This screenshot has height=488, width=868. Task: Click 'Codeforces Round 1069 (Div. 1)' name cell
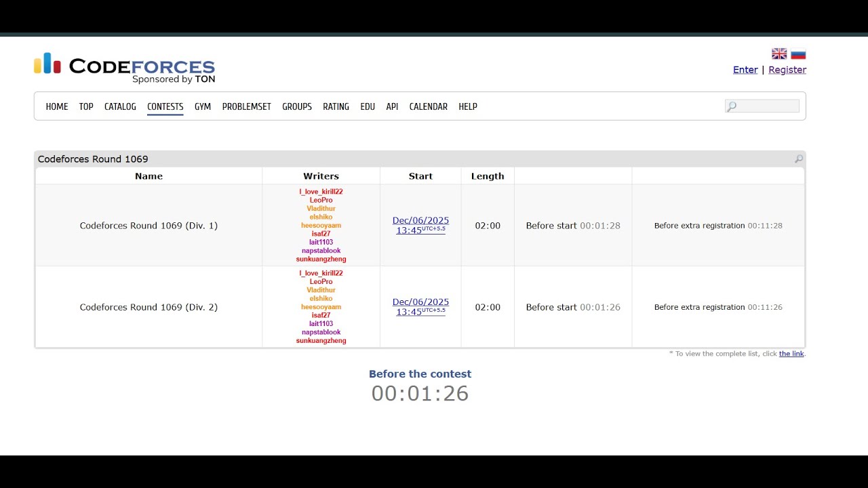click(149, 226)
